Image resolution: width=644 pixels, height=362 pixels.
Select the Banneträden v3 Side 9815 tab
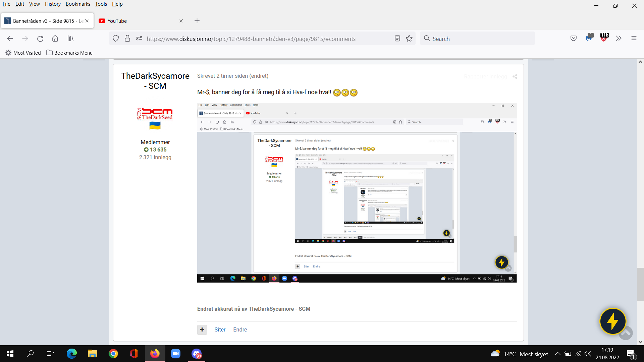click(x=47, y=21)
